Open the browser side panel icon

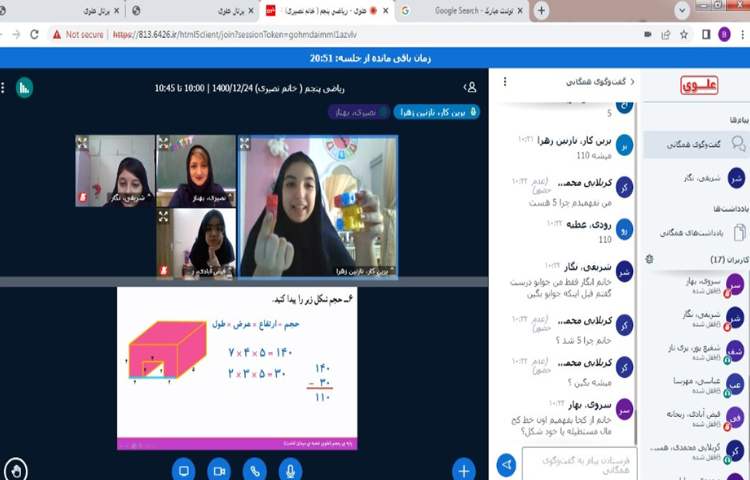706,34
